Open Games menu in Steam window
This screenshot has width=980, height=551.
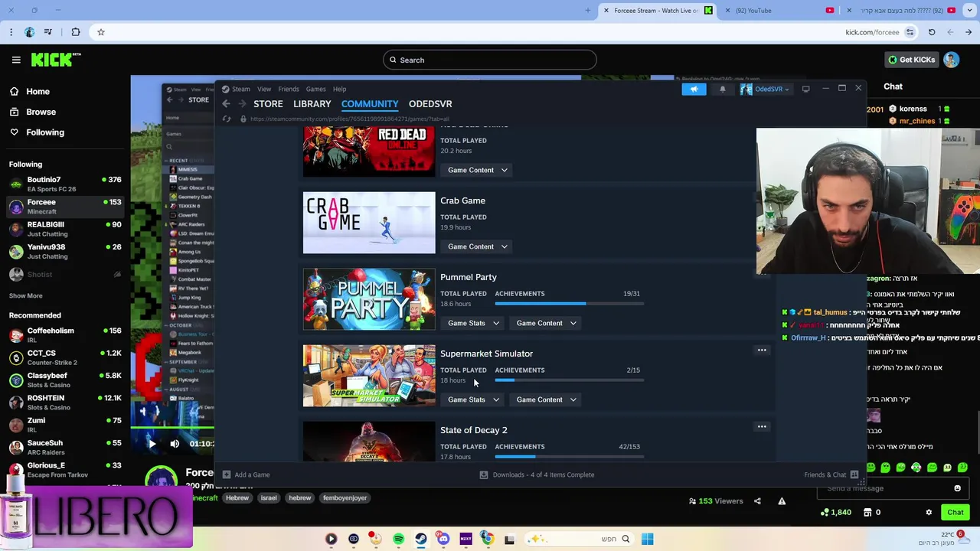pos(315,90)
